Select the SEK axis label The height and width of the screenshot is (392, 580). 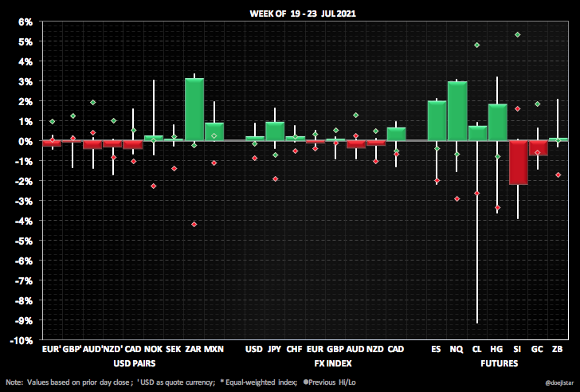click(x=174, y=349)
